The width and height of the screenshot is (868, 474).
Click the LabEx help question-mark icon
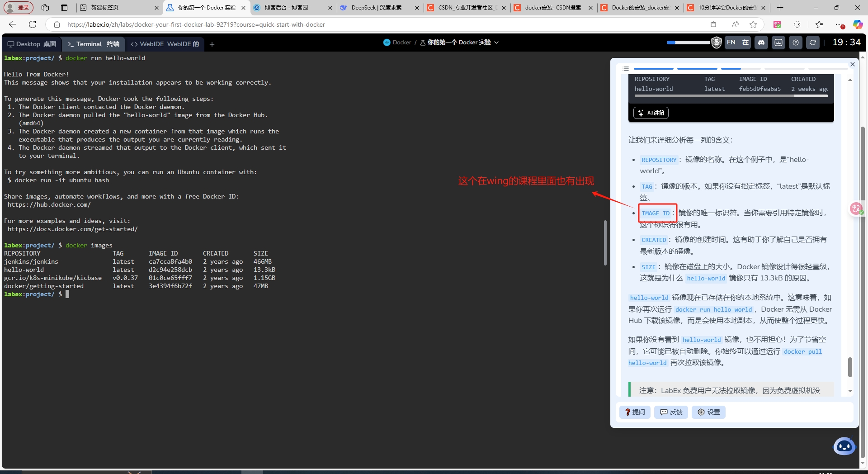796,43
